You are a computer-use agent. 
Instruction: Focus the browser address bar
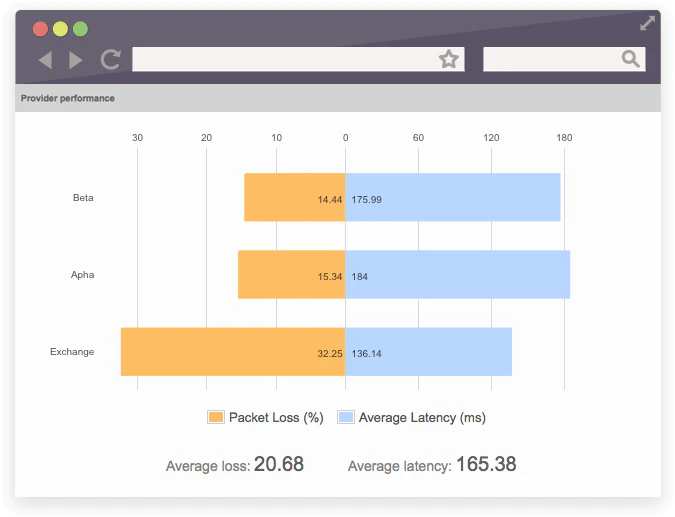point(298,59)
